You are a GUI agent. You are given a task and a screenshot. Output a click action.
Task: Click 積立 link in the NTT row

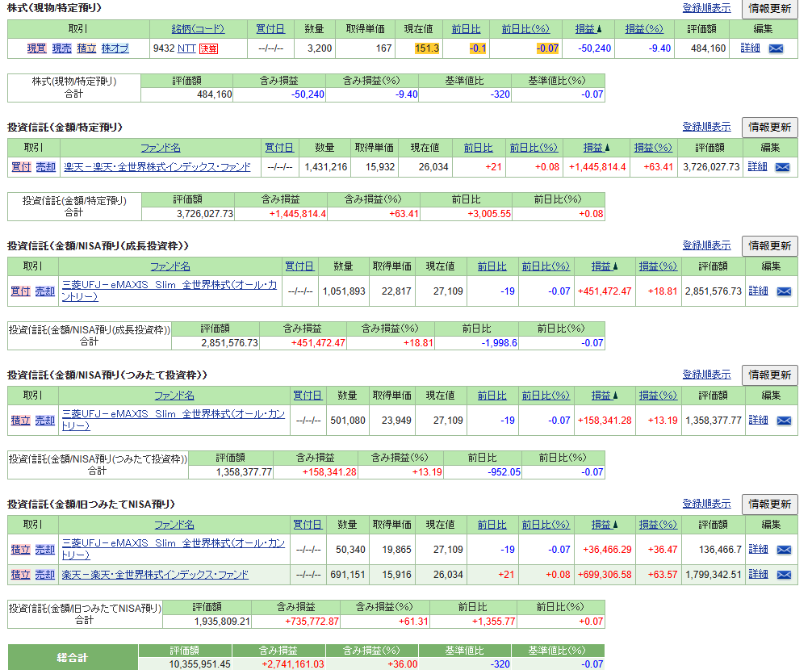pos(86,48)
